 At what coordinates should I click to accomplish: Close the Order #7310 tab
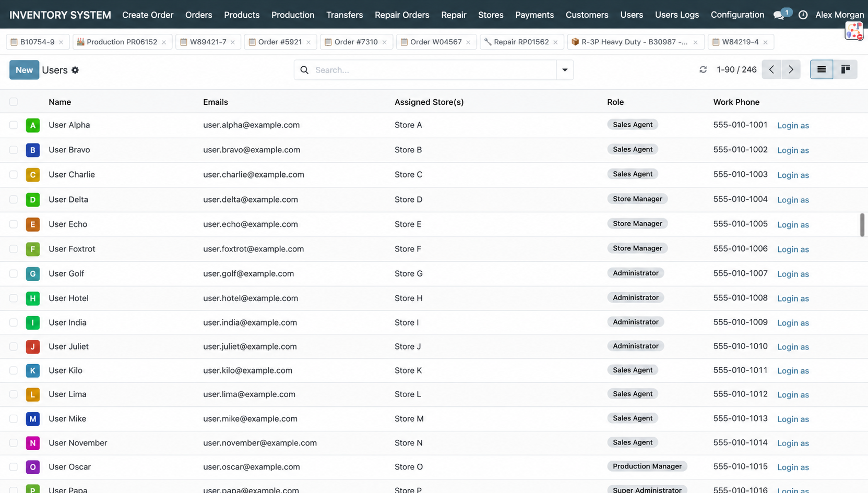(x=385, y=42)
